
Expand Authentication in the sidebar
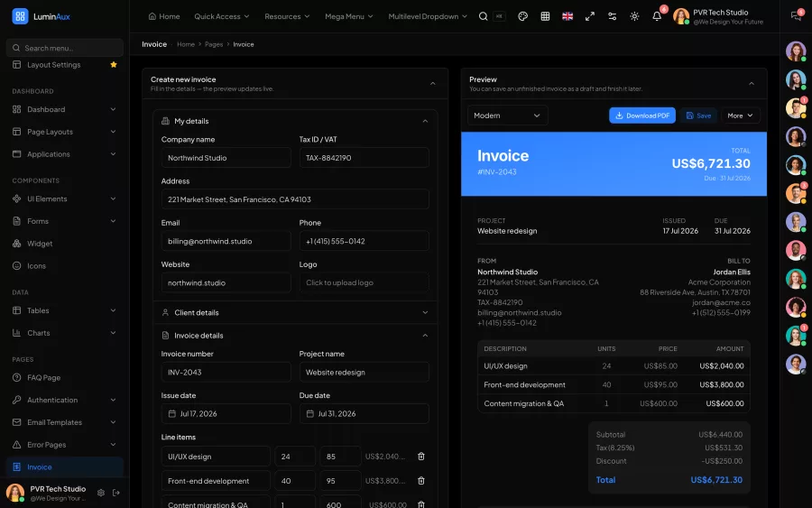pos(64,400)
